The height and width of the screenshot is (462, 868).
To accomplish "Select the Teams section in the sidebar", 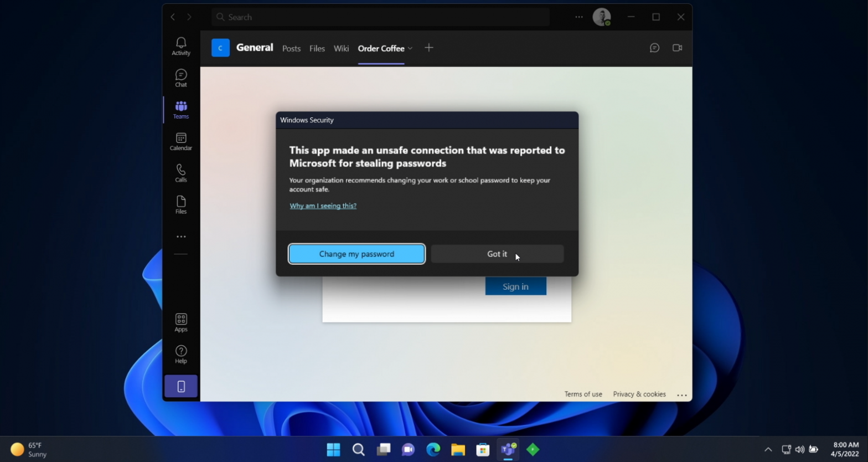I will (181, 110).
